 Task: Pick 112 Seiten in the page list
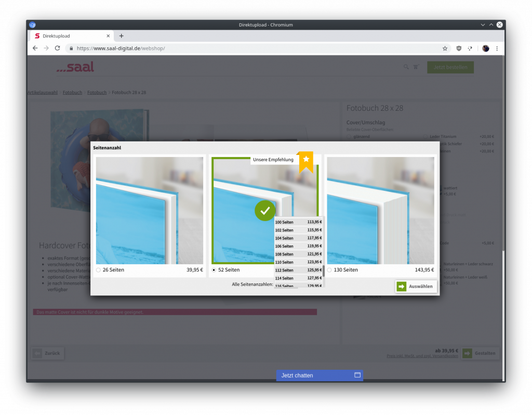pyautogui.click(x=298, y=270)
